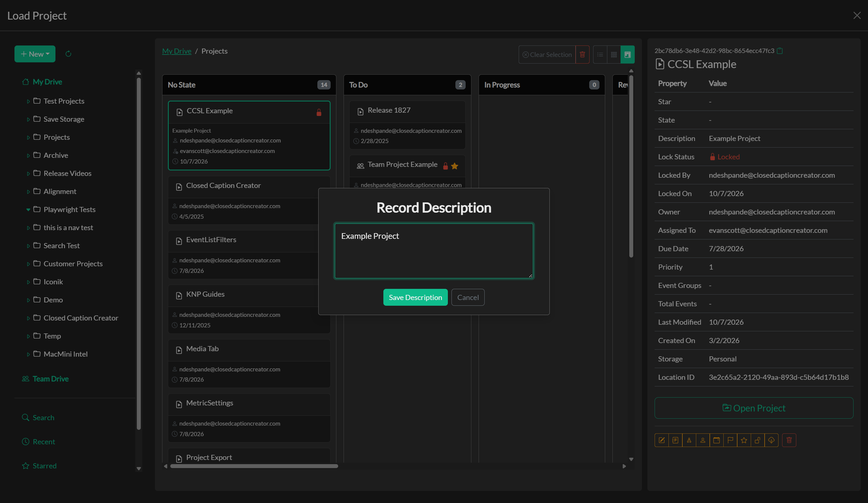This screenshot has width=868, height=503.
Task: Close the Load Project dialog with X
Action: point(857,15)
